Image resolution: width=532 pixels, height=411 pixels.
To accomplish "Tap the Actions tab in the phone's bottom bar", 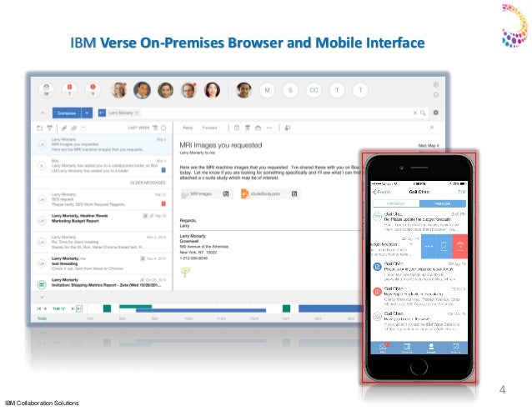I will pos(455,348).
